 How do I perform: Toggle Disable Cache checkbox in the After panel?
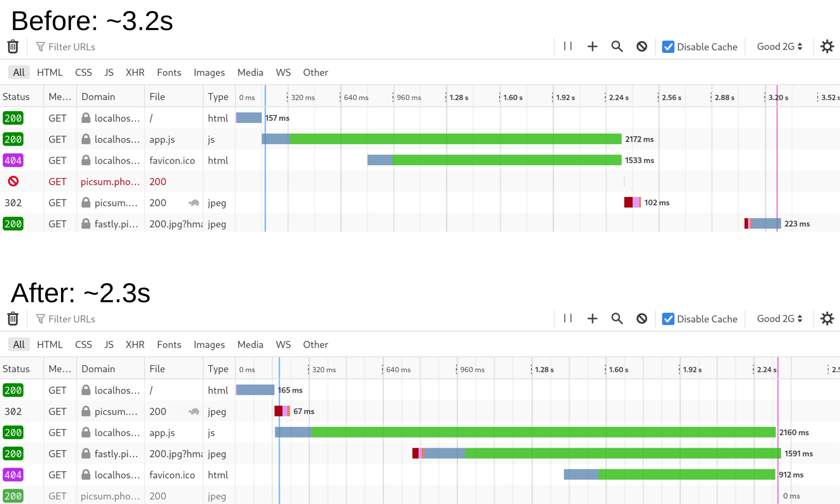point(668,319)
